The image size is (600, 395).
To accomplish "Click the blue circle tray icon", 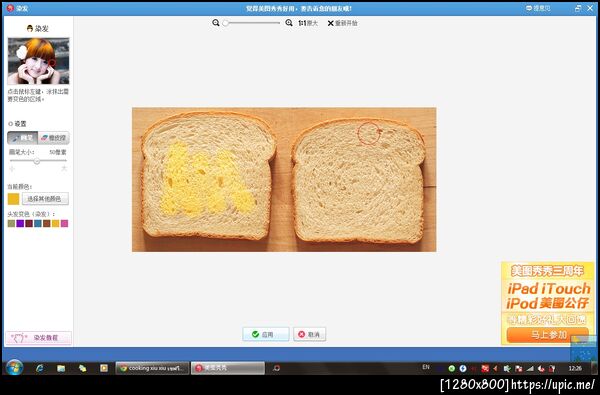I will tap(463, 369).
